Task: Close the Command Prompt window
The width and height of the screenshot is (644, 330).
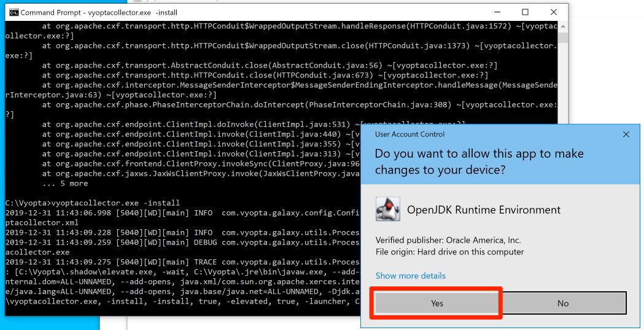Action: click(x=554, y=12)
